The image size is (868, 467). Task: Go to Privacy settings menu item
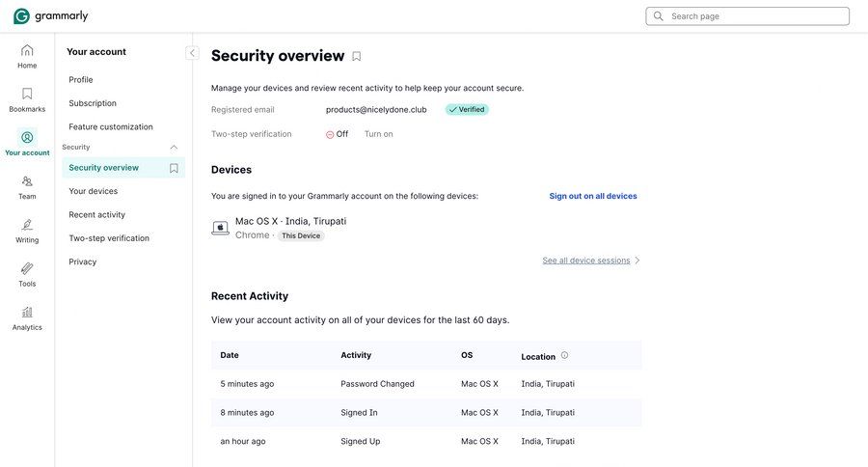point(82,261)
